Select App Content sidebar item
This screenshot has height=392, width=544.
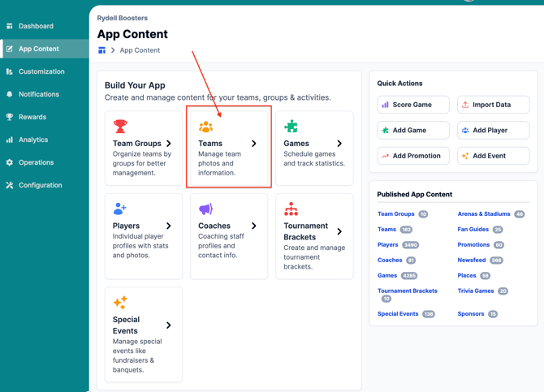click(45, 49)
